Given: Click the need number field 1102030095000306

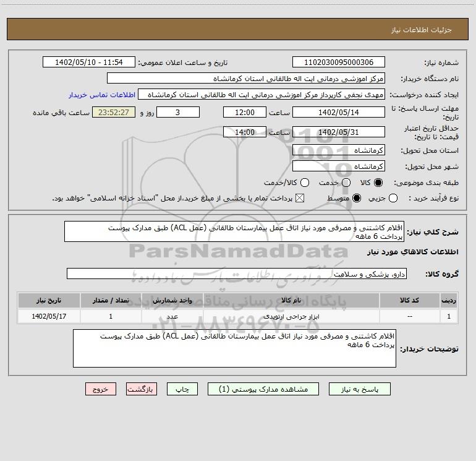Looking at the screenshot, I should pos(339,62).
